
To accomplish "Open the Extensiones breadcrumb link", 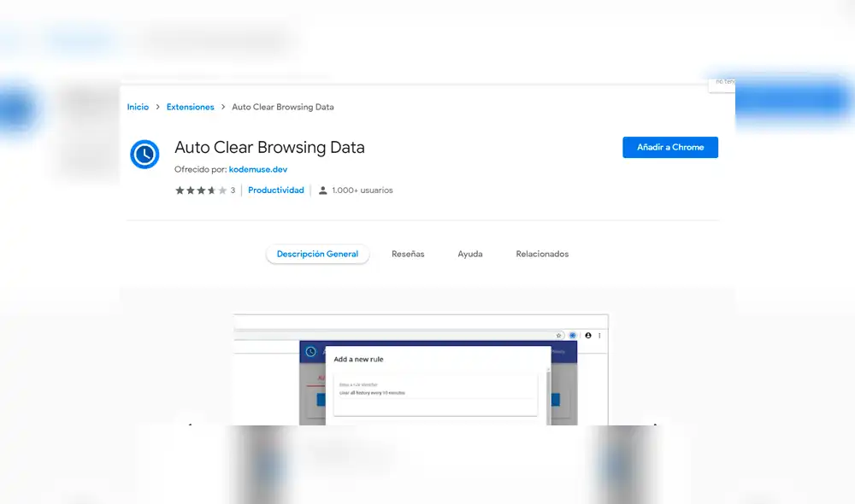I will 190,107.
